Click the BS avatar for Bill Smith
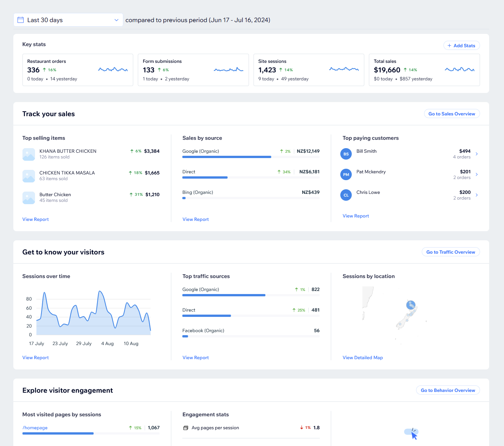 click(x=346, y=154)
